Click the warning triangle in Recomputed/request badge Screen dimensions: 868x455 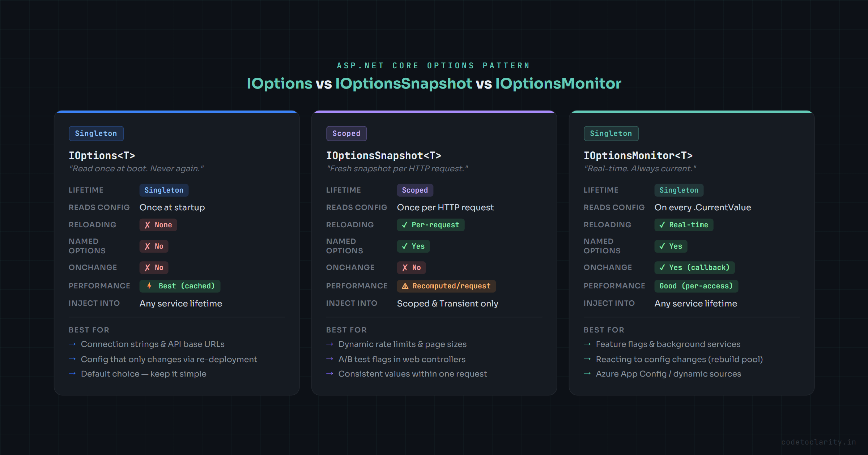405,286
